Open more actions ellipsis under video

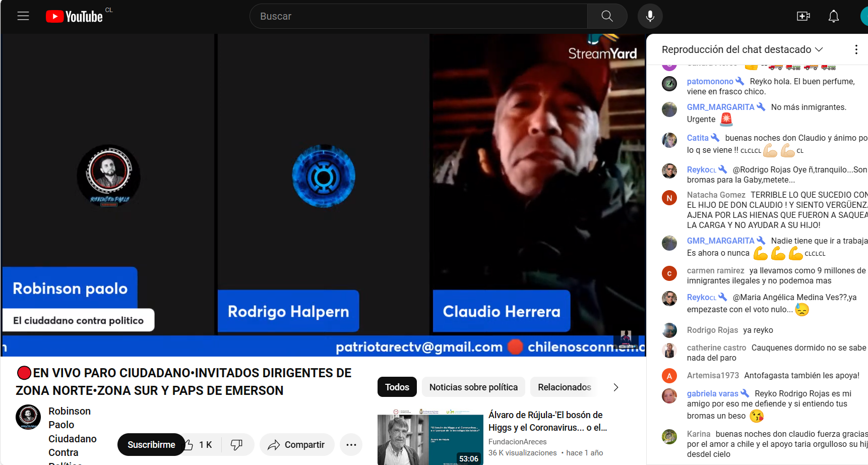pyautogui.click(x=351, y=444)
